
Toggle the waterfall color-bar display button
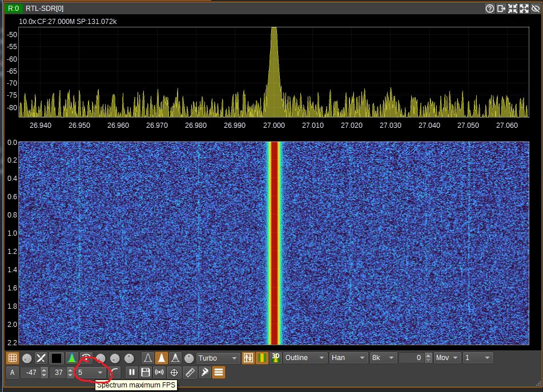pyautogui.click(x=262, y=358)
